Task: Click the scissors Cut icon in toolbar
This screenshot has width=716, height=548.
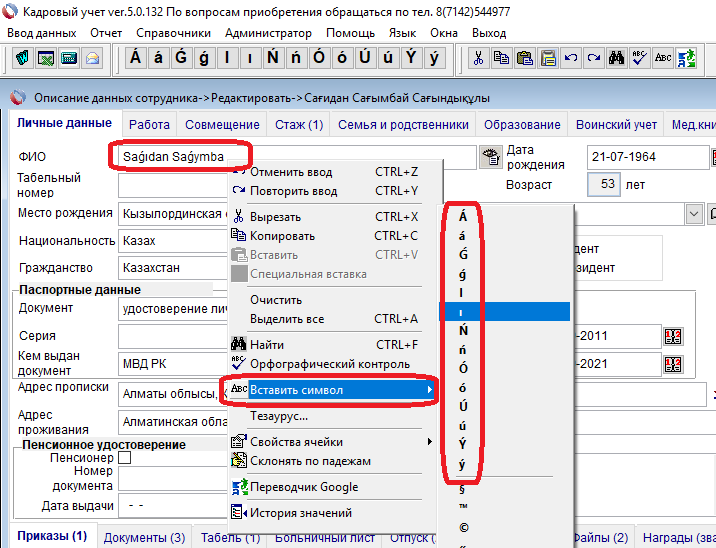Action: click(478, 58)
